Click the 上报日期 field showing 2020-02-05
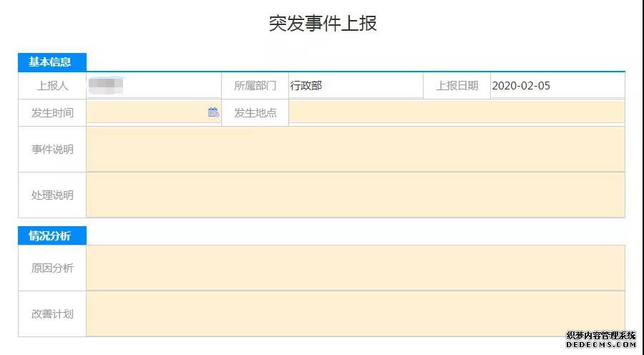Image resolution: width=644 pixels, height=355 pixels. click(557, 86)
